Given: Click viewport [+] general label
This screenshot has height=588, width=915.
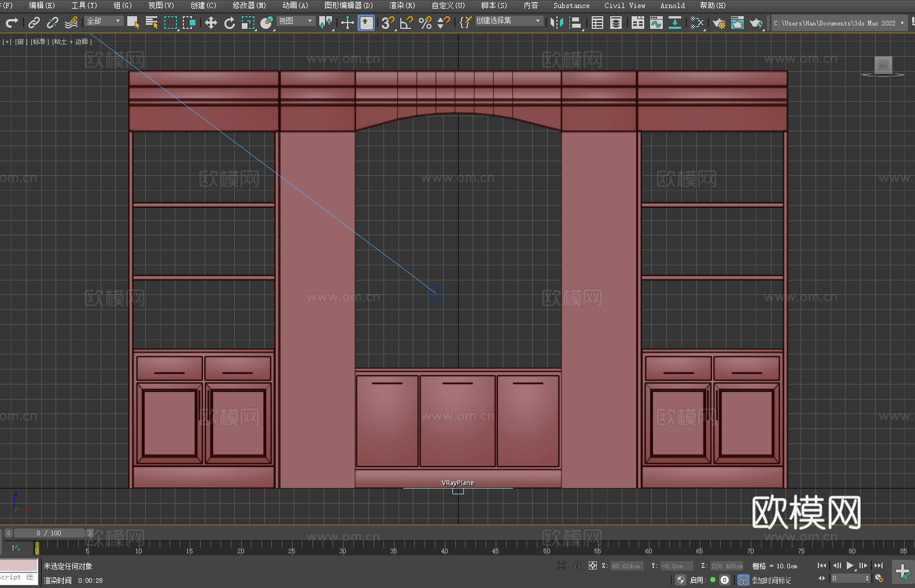Looking at the screenshot, I should tap(7, 42).
